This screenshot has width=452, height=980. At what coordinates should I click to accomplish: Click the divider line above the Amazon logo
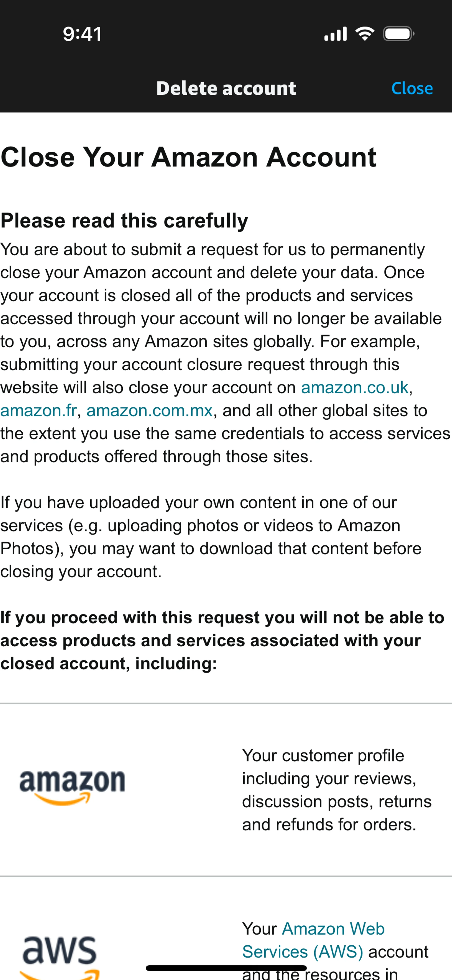(226, 703)
